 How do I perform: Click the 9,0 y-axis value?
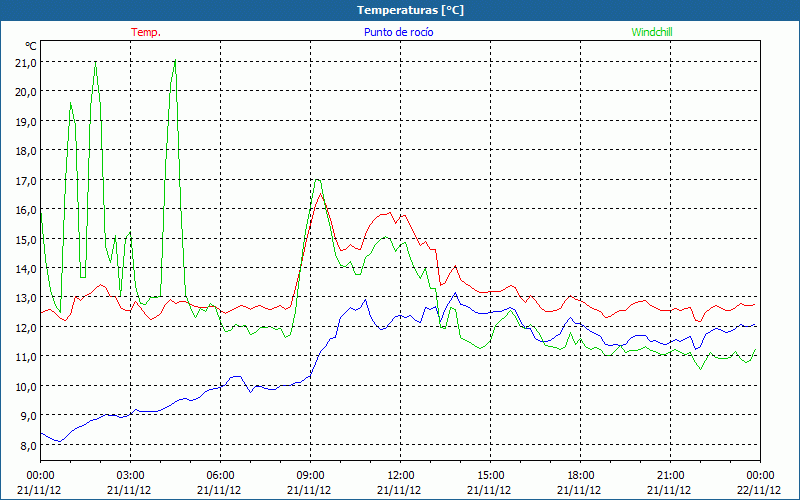30,416
